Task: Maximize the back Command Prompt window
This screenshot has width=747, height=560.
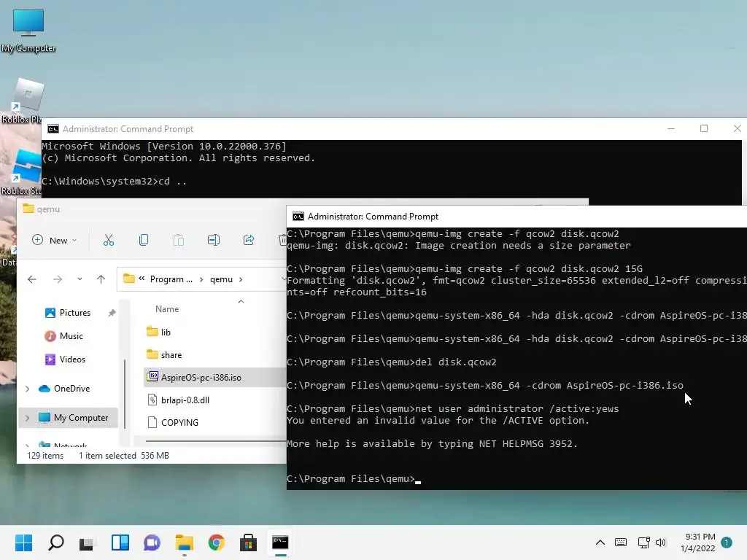Action: tap(704, 128)
